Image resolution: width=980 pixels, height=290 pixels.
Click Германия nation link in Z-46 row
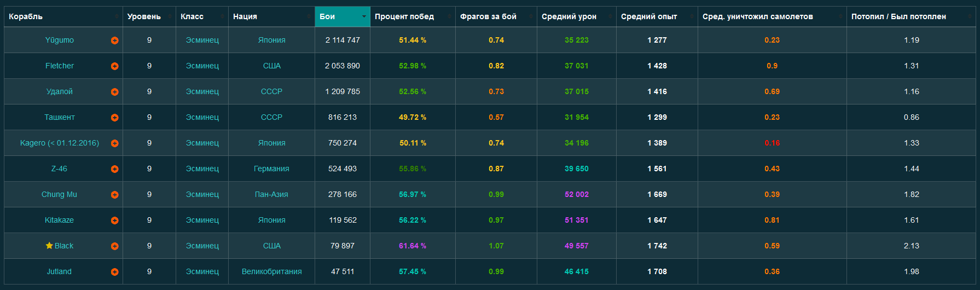click(x=271, y=169)
